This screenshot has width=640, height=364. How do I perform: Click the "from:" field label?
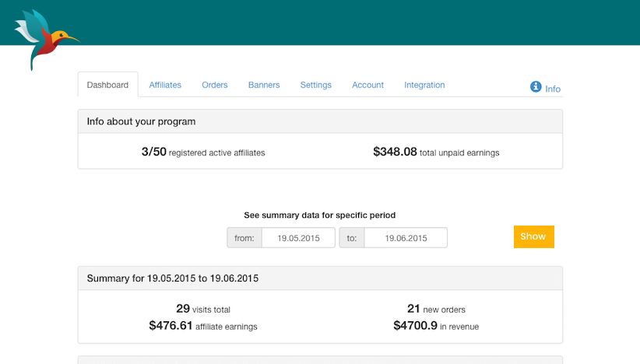tap(244, 238)
